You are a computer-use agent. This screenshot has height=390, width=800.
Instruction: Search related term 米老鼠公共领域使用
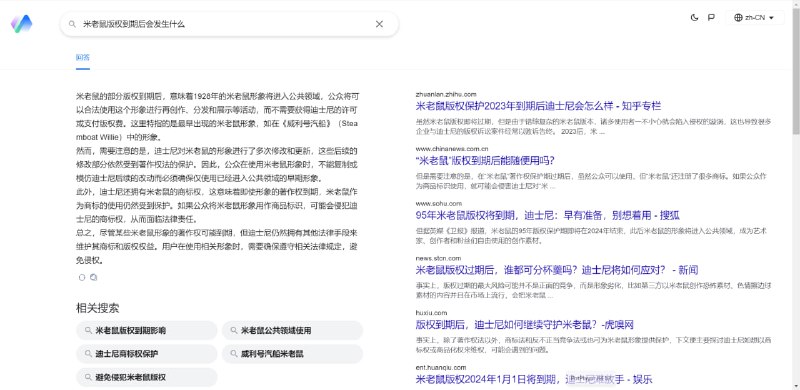coord(292,330)
